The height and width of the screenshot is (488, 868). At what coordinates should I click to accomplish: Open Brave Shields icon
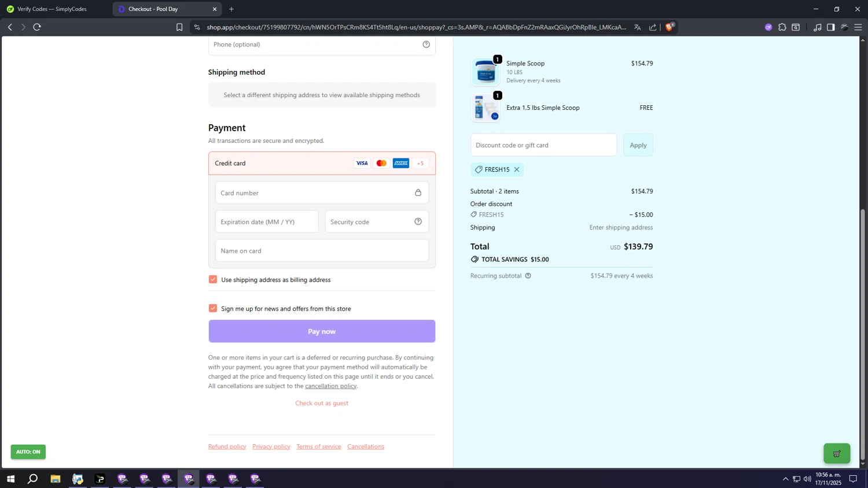(x=670, y=27)
